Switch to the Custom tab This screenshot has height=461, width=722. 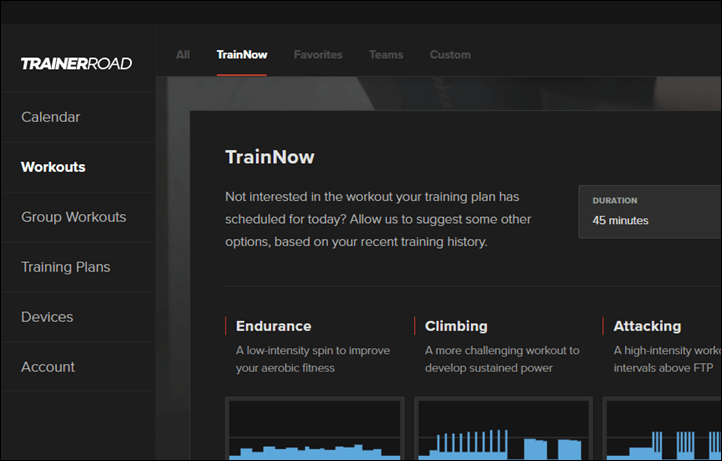pyautogui.click(x=450, y=54)
